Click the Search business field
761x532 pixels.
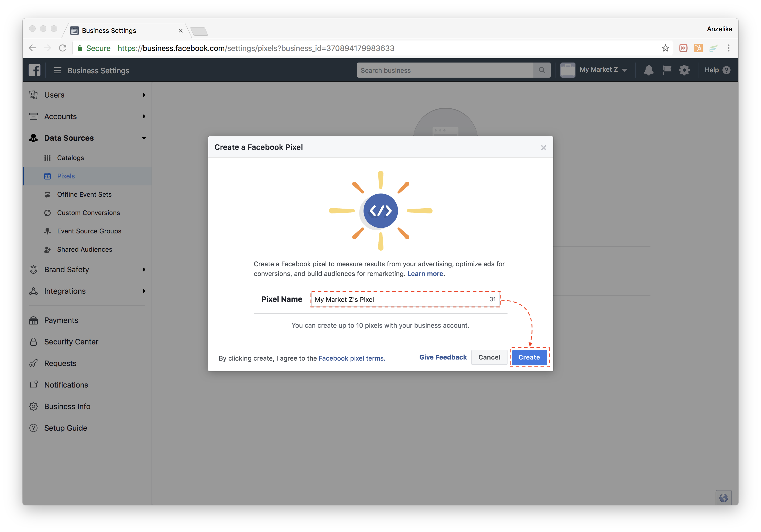pos(445,70)
